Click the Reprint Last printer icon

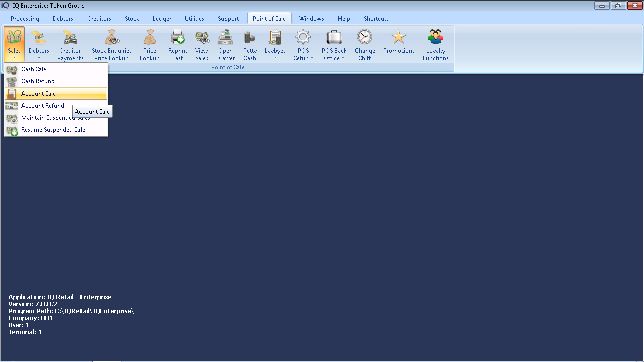point(178,37)
